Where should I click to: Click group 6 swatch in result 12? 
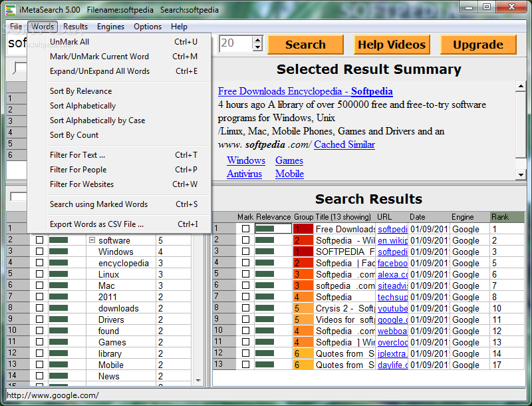coord(303,353)
